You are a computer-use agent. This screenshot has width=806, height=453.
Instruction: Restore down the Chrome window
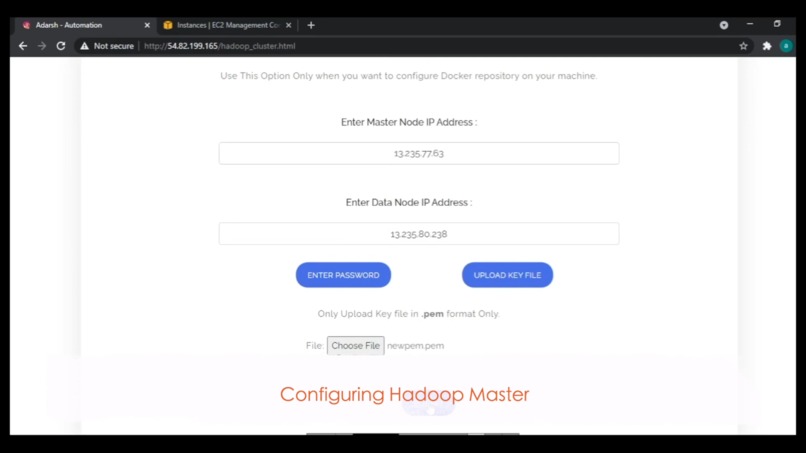[x=777, y=24]
